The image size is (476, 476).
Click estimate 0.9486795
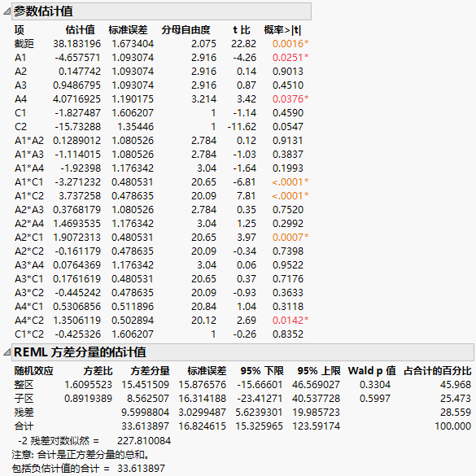[76, 85]
